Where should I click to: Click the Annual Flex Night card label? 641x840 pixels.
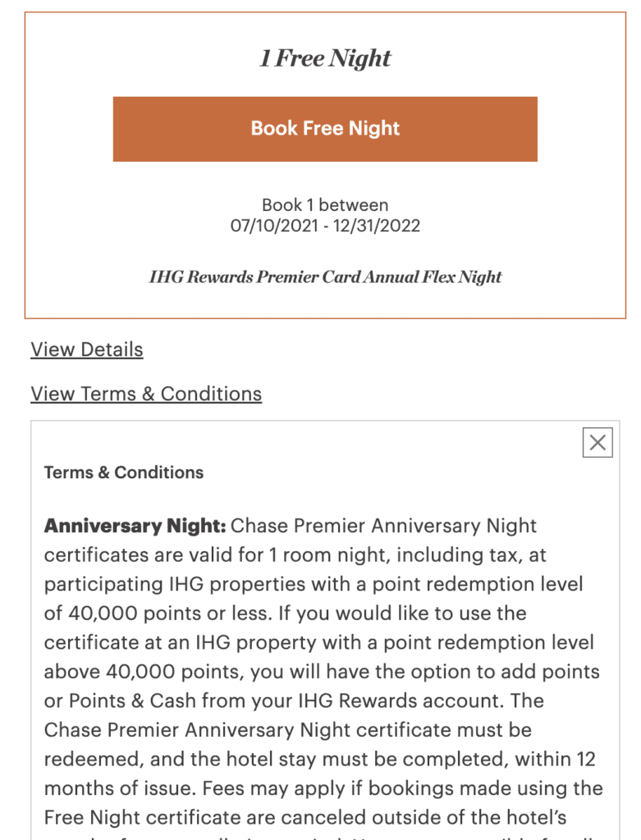[325, 276]
